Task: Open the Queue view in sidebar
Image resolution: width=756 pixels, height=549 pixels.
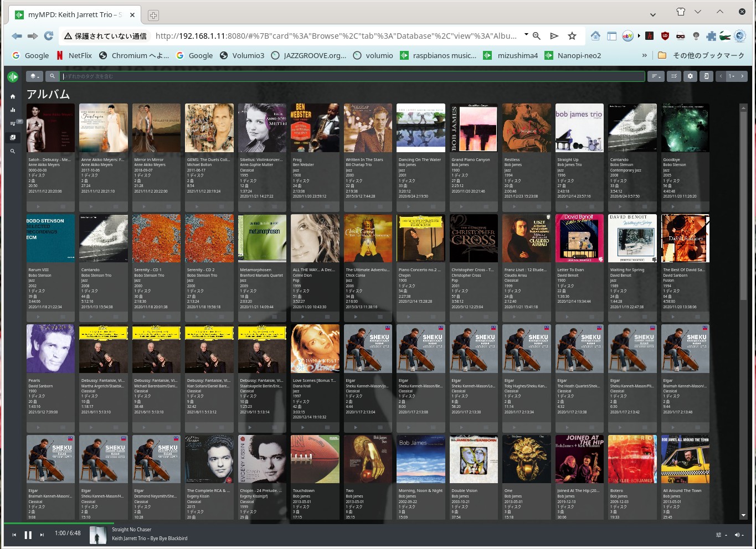Action: pos(13,123)
